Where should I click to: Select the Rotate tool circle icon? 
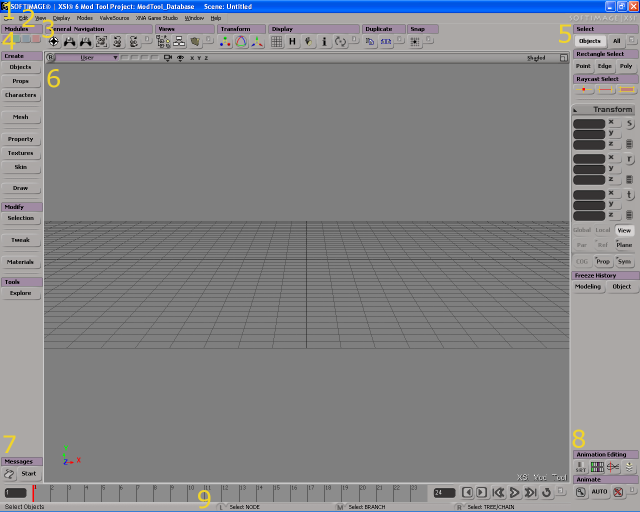point(241,42)
